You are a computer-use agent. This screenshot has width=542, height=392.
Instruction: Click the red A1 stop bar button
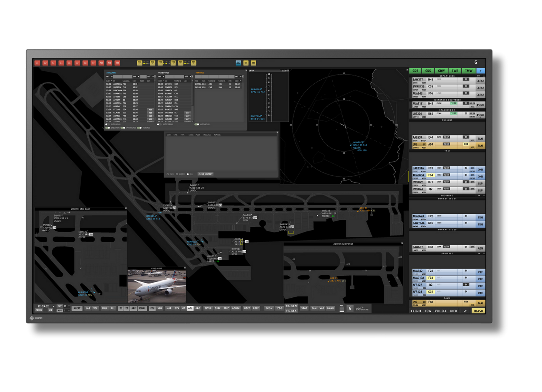(x=37, y=63)
